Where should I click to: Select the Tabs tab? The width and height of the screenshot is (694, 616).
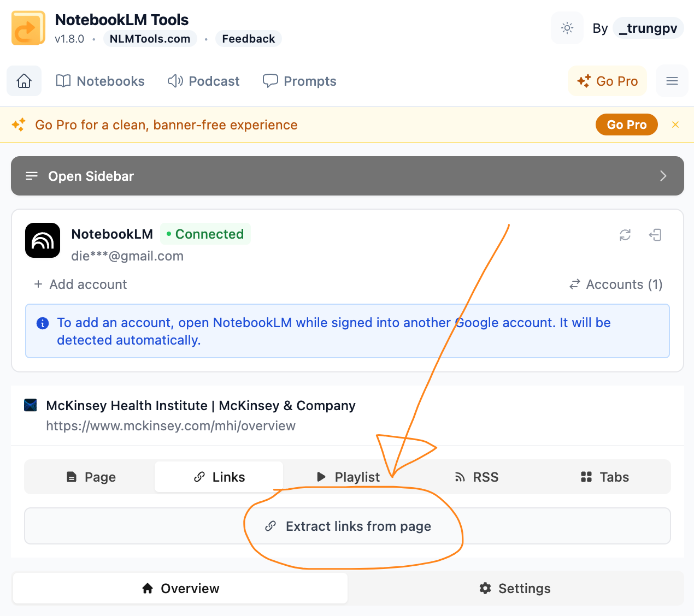604,477
